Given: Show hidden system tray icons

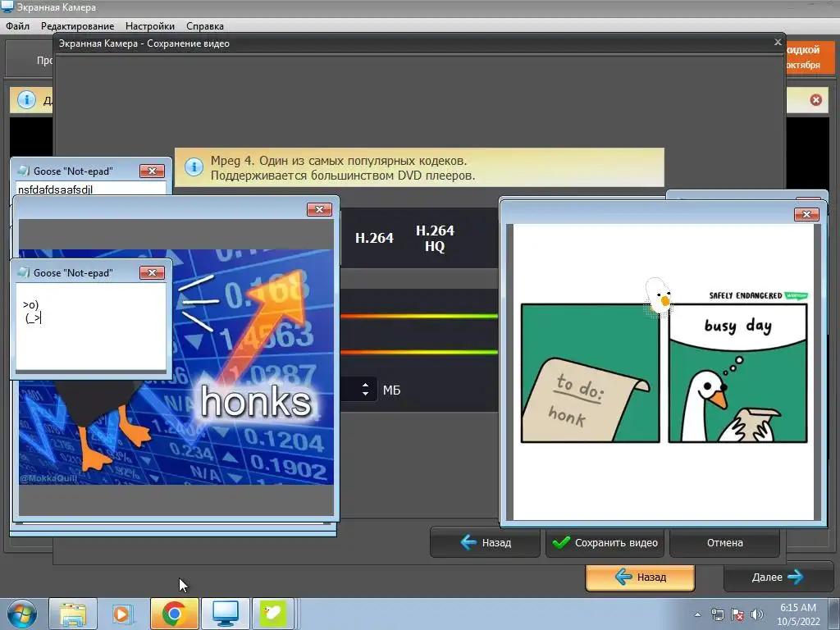Looking at the screenshot, I should pos(697,614).
